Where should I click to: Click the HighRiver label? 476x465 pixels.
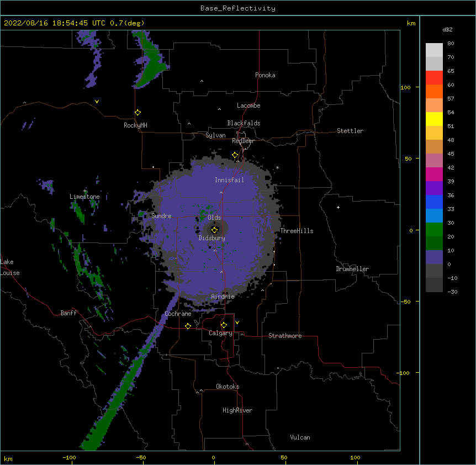point(237,410)
